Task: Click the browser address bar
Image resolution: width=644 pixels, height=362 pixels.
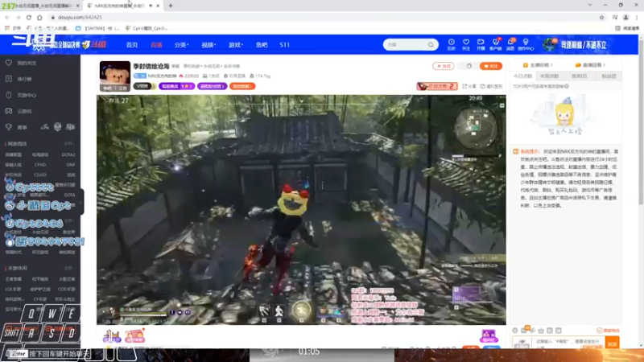Action: click(x=323, y=17)
